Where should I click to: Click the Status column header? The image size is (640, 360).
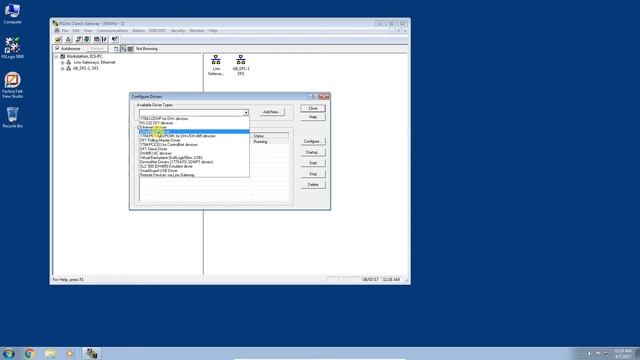coord(270,136)
